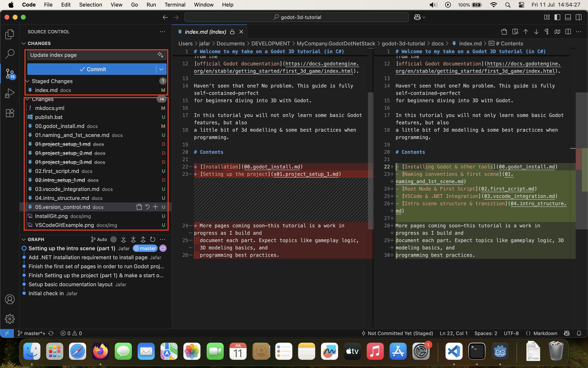Collapse the Changes group

[27, 99]
